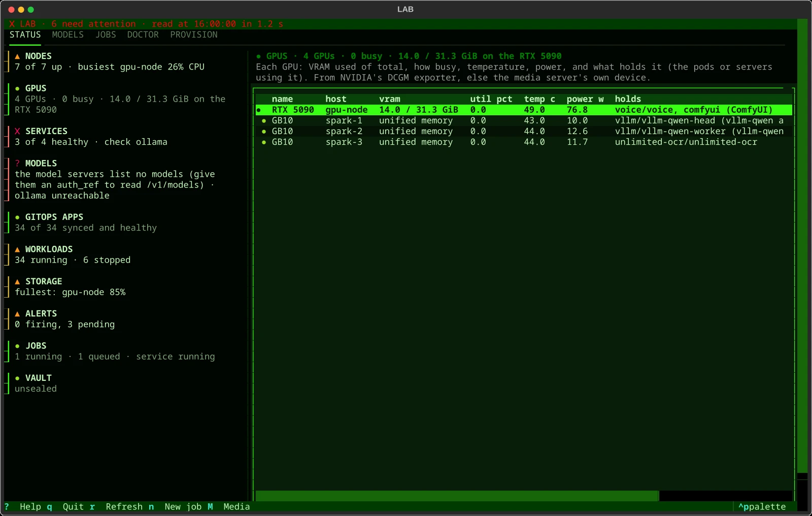Click the green dot beside JOBS card
Image resolution: width=812 pixels, height=516 pixels.
(17, 346)
